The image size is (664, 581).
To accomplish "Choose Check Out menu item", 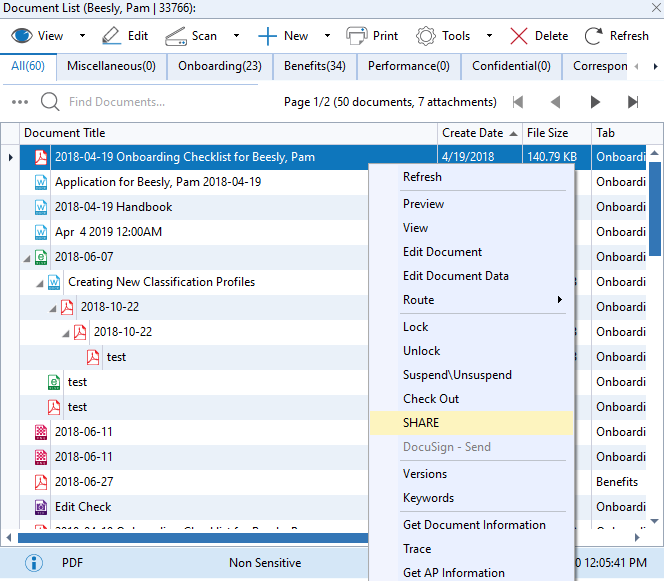I will 471,398.
